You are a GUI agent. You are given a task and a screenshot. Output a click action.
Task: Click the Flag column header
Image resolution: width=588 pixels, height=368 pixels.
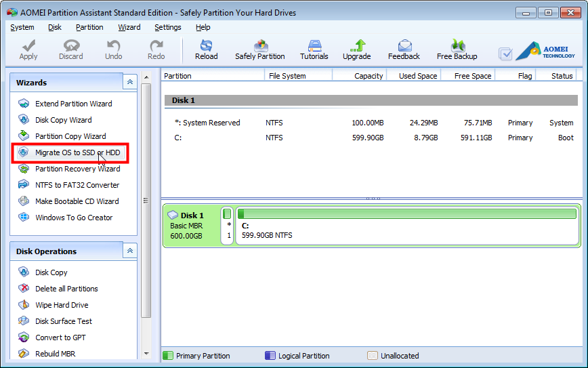(x=516, y=76)
